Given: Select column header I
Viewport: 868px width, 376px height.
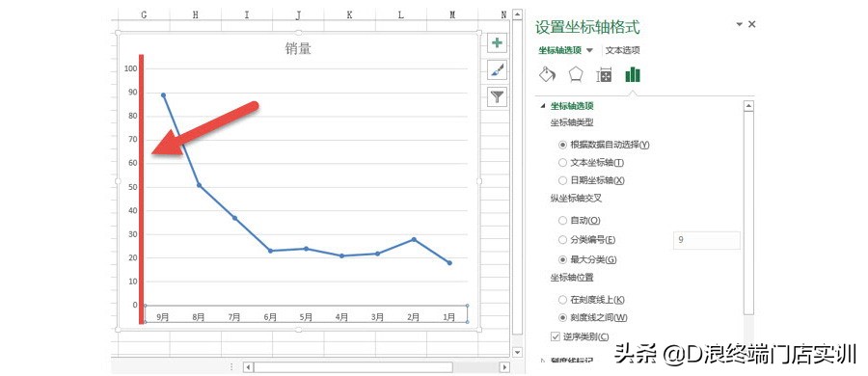Looking at the screenshot, I should (247, 15).
